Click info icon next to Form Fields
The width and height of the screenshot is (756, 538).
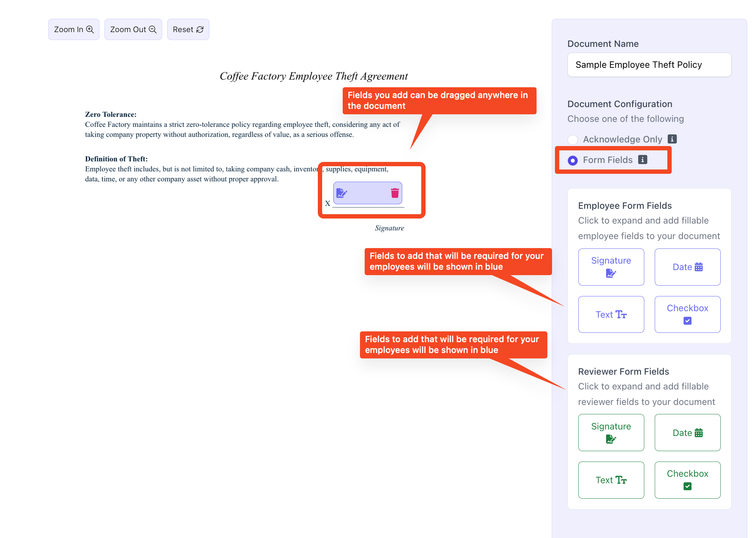pos(642,159)
